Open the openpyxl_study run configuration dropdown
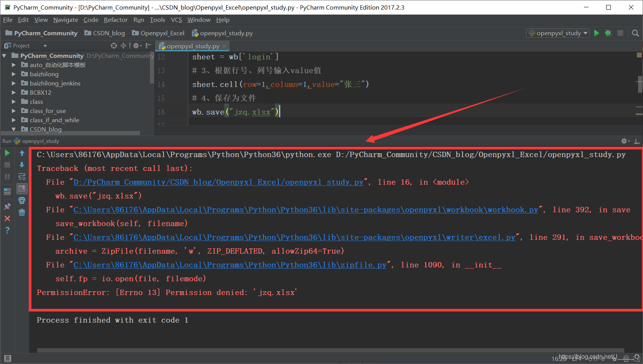The image size is (643, 364). (557, 33)
